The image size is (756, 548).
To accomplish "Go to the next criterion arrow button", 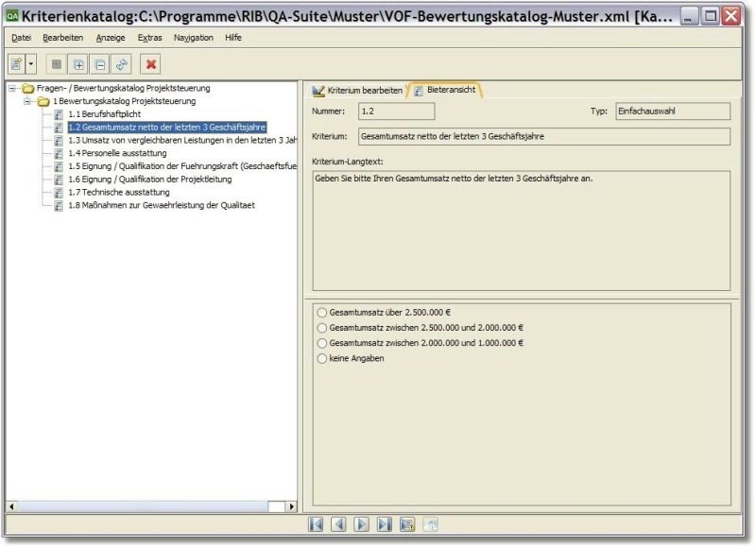I will coord(361,523).
